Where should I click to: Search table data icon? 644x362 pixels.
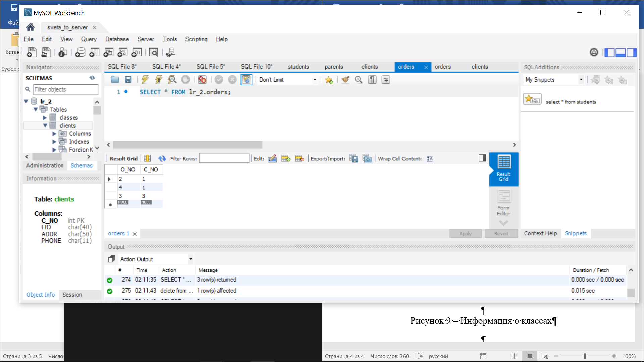pyautogui.click(x=154, y=52)
